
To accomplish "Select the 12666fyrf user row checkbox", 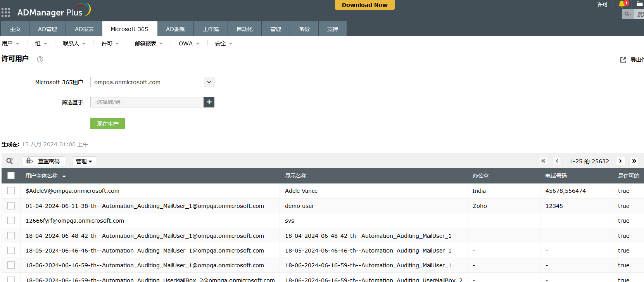I will (11, 221).
